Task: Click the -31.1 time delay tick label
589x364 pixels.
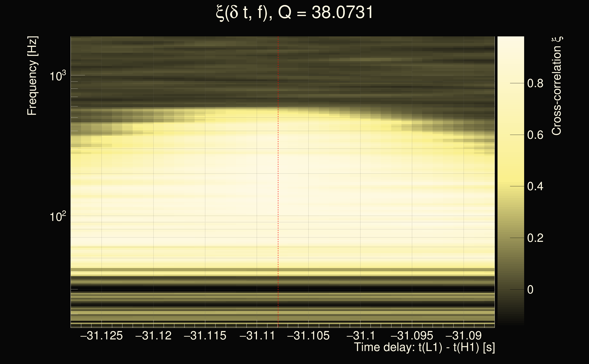Action: coord(361,336)
